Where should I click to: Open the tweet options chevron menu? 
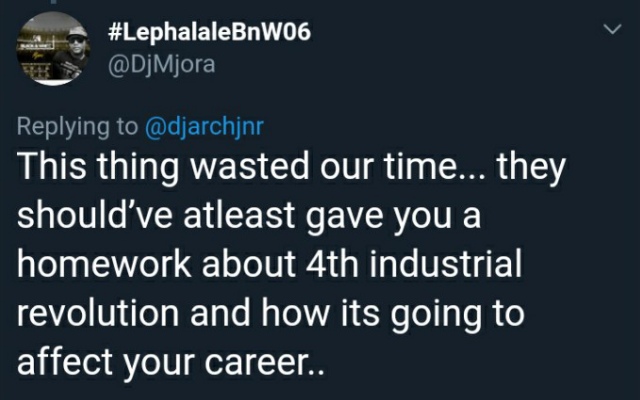(x=612, y=29)
